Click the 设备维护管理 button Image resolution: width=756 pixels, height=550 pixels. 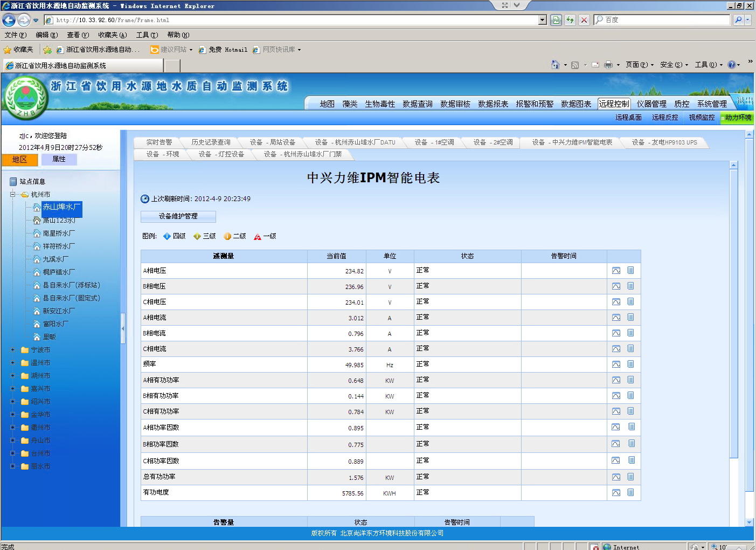(x=178, y=216)
